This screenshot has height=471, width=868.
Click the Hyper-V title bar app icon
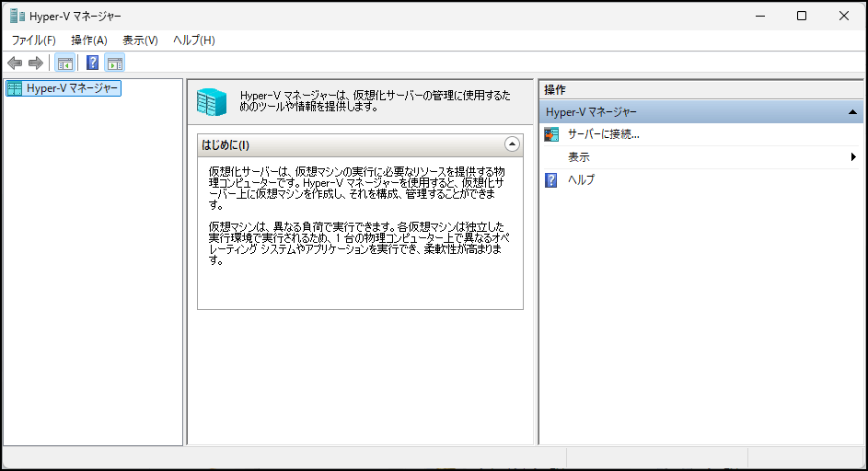pos(17,16)
